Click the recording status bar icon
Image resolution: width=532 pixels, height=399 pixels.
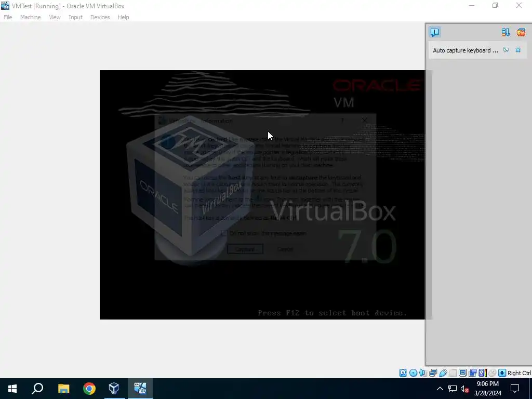pos(472,373)
